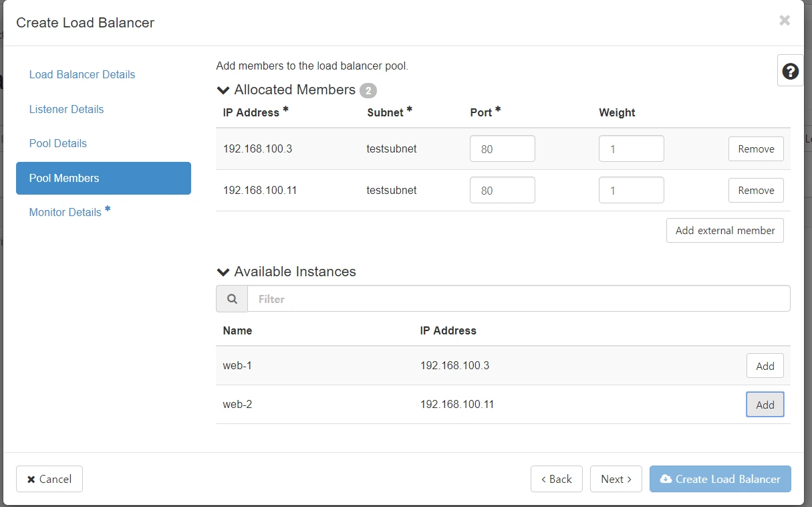Go Back to the previous step

[x=556, y=479]
